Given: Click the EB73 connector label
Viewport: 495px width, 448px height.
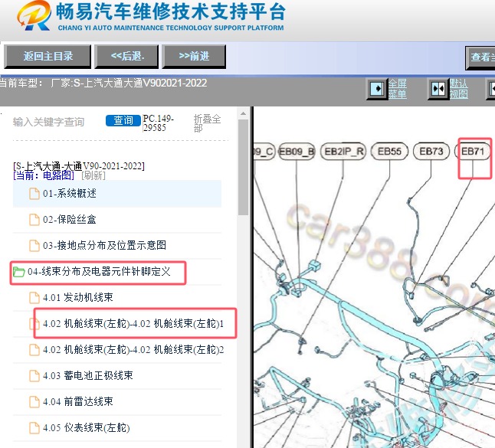Looking at the screenshot, I should tap(431, 152).
